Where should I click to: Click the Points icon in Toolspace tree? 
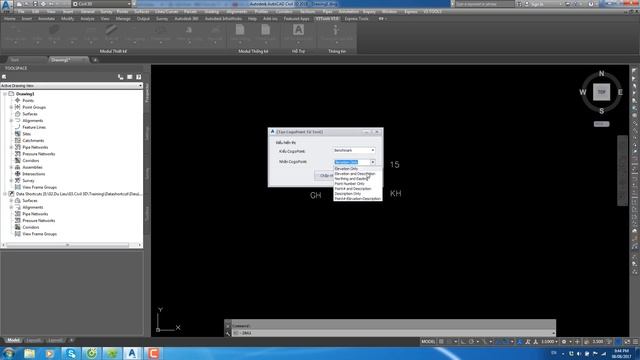coord(18,100)
